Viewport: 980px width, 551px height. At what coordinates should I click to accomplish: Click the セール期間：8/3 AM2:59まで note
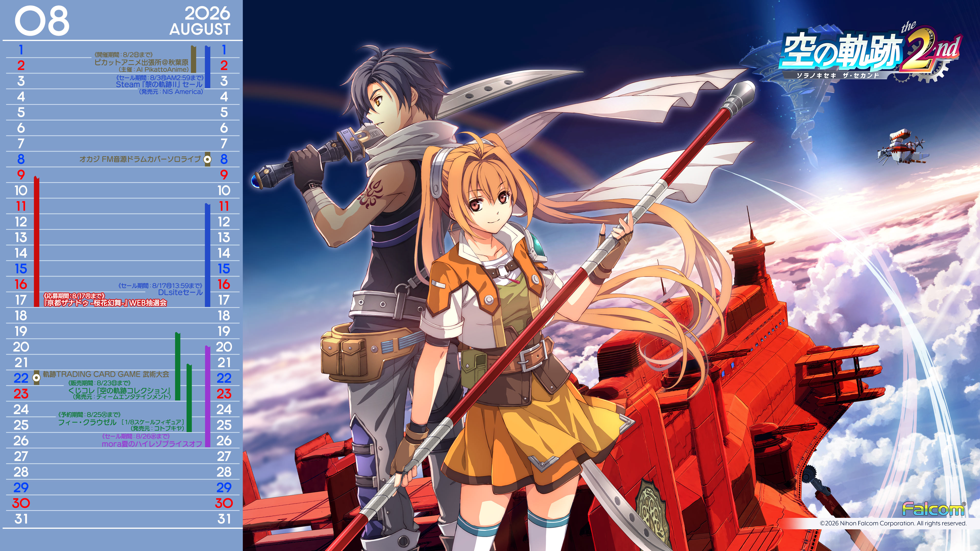(x=160, y=78)
